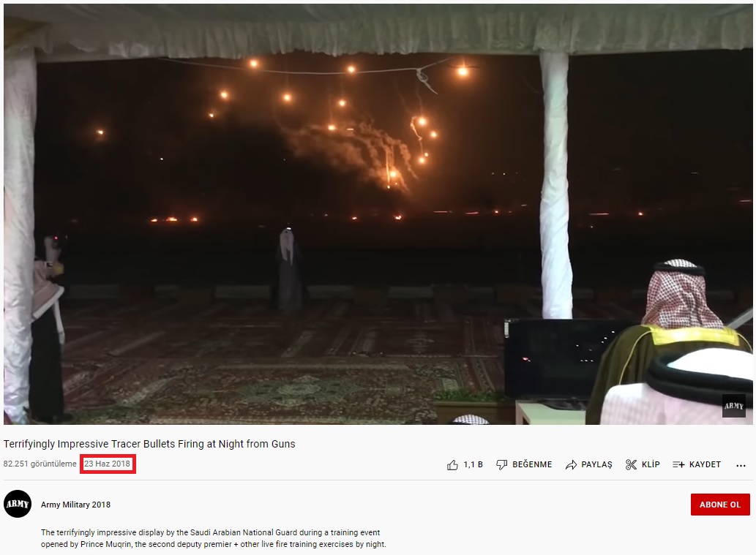Click the 82.251 görüntüleme view count
Screen dimensions: 756x555
pyautogui.click(x=40, y=464)
